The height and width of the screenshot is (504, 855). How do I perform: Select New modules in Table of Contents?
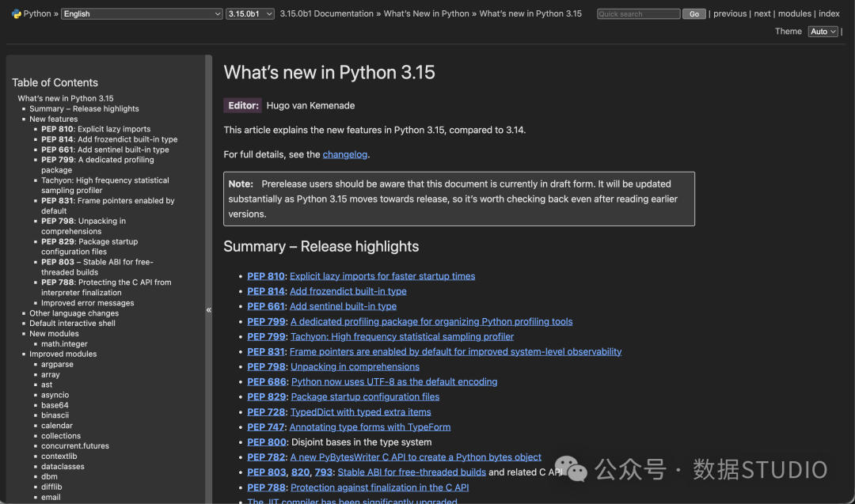pyautogui.click(x=54, y=334)
